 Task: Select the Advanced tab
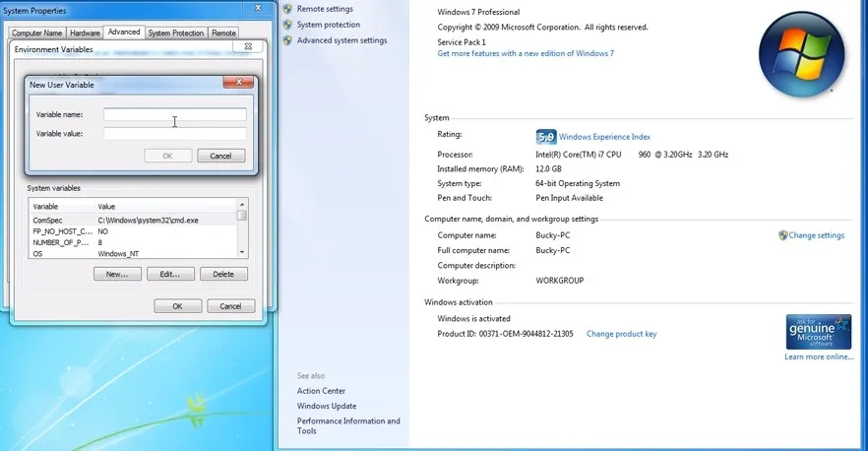coord(124,32)
